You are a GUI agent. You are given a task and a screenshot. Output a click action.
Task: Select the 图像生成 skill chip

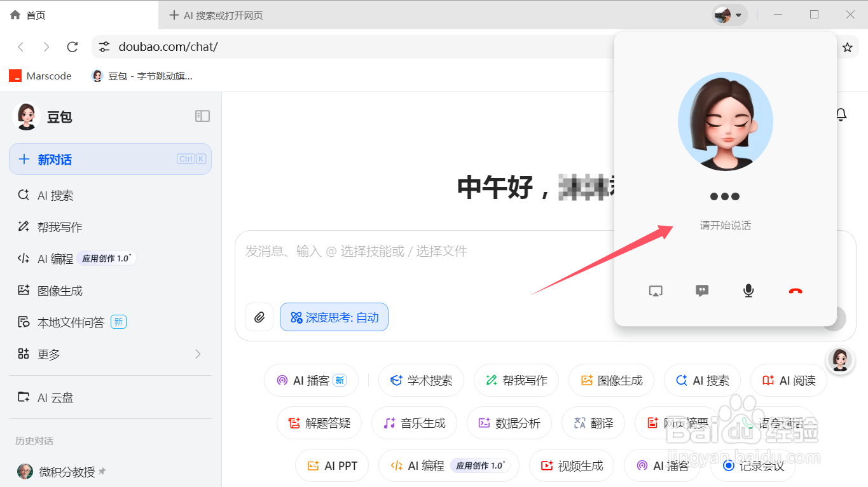coord(612,380)
